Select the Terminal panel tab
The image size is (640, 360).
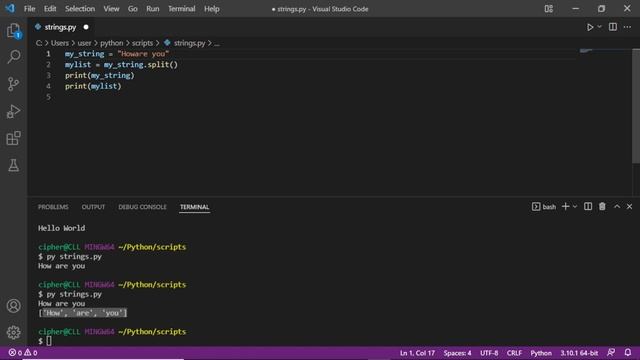coord(194,207)
